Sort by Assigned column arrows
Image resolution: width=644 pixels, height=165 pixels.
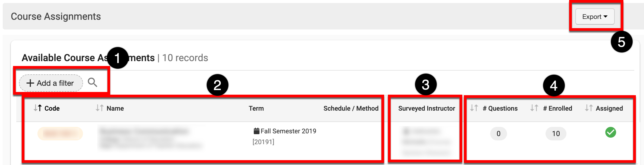coord(589,108)
